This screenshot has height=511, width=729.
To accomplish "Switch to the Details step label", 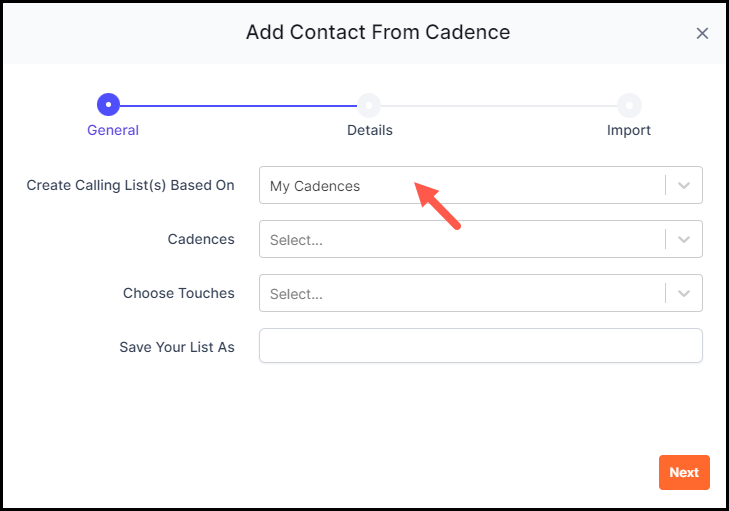I will coord(370,130).
